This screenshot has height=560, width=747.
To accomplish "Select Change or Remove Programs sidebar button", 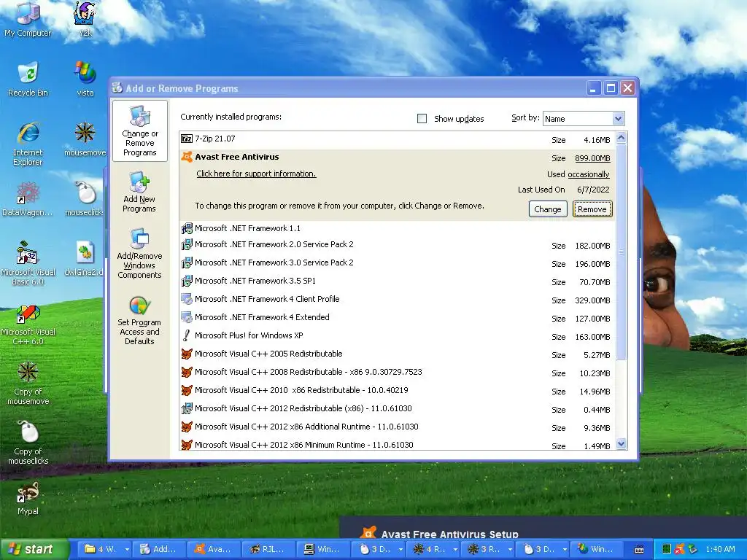I will 139,131.
